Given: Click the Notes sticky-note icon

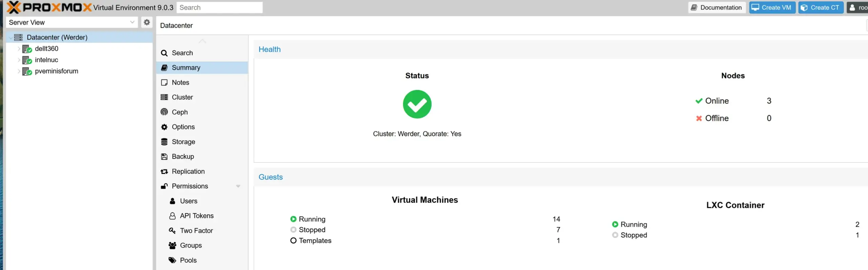Looking at the screenshot, I should pos(164,82).
